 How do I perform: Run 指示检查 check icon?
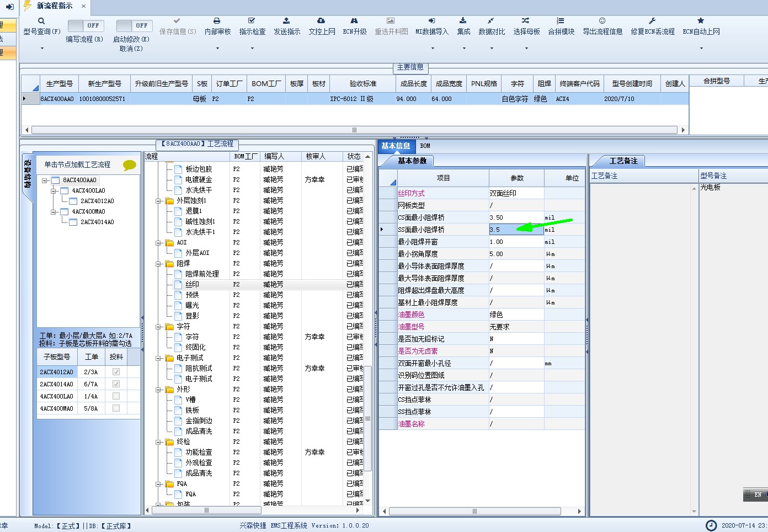tap(252, 21)
